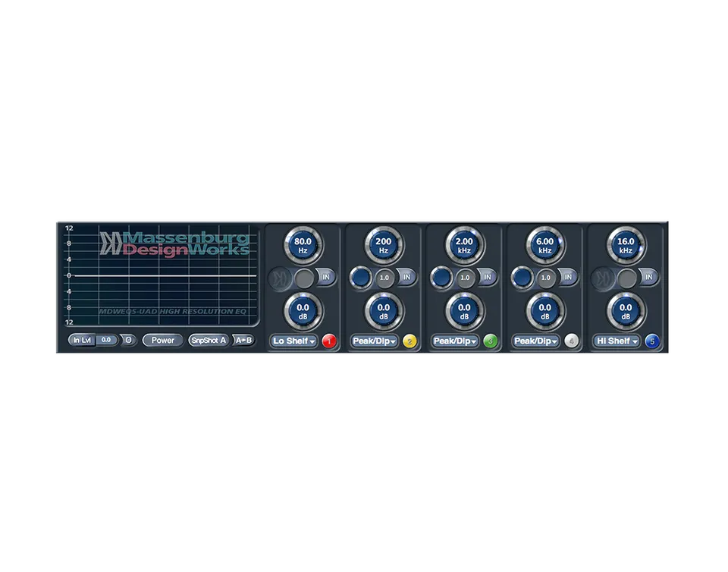Click the 0.0 dB gain knob of band 4
Image resolution: width=728 pixels, height=572 pixels.
pyautogui.click(x=545, y=312)
